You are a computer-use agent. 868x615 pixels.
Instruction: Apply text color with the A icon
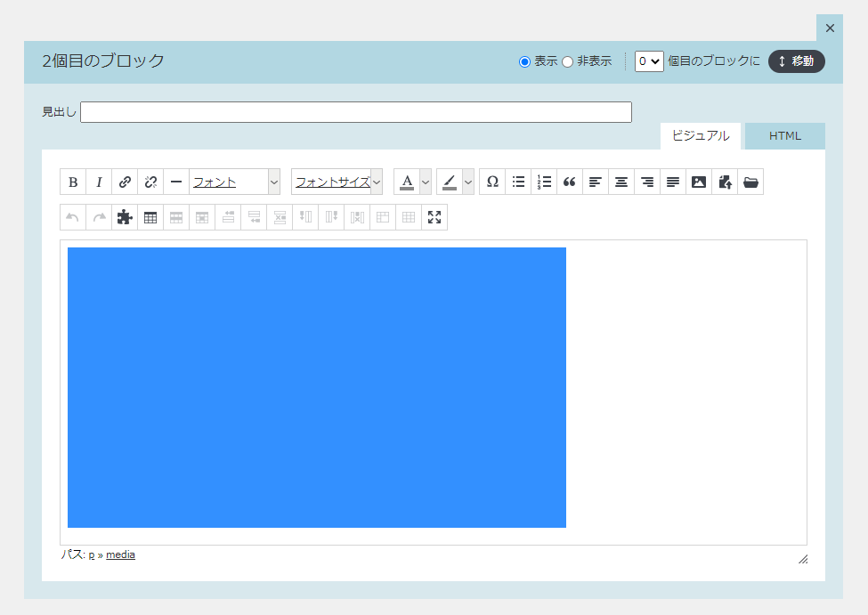coord(407,182)
